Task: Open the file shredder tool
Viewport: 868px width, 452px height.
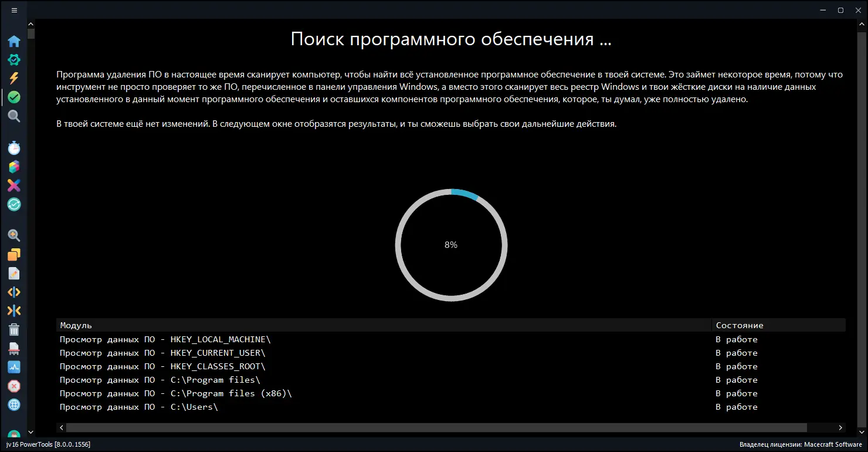Action: [14, 348]
